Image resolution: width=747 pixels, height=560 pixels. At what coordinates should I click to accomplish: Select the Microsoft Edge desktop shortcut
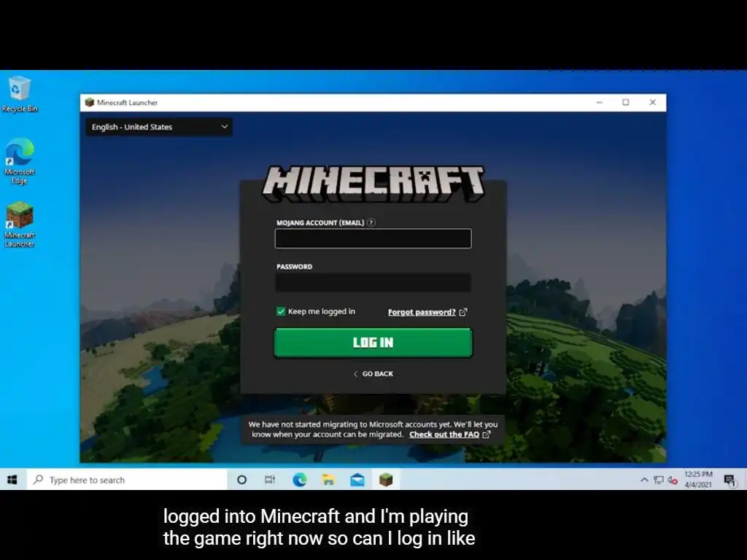pos(20,160)
